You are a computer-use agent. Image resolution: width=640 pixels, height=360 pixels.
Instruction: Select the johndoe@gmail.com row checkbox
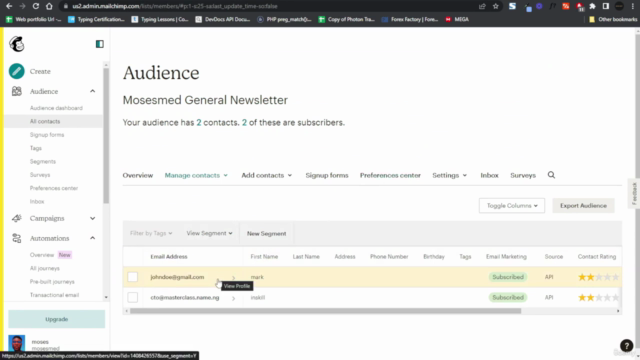tap(133, 277)
